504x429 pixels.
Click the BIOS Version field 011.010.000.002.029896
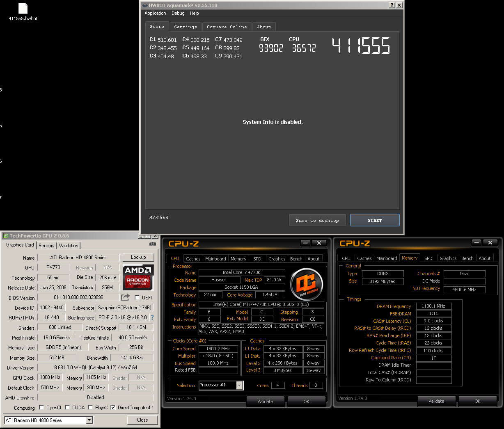point(78,297)
